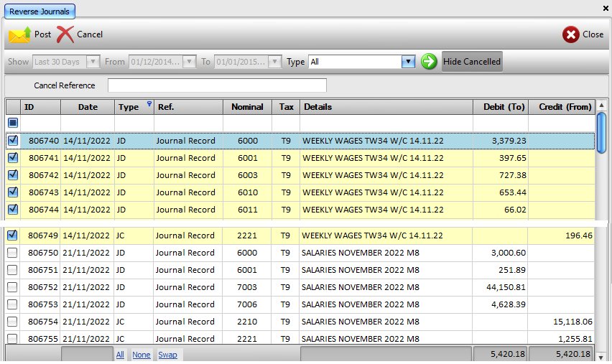The height and width of the screenshot is (364, 612).
Task: Expand the Show Last 30 Days dropdown
Action: pos(92,62)
